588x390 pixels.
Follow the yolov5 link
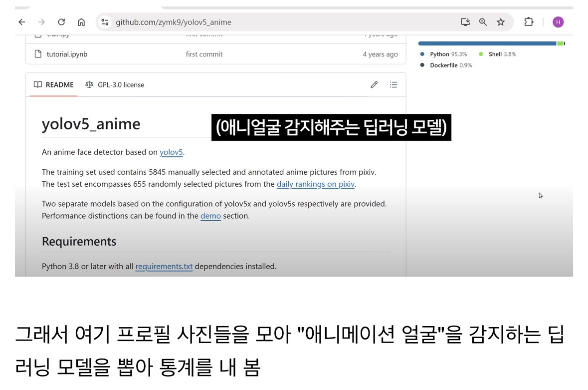point(171,152)
